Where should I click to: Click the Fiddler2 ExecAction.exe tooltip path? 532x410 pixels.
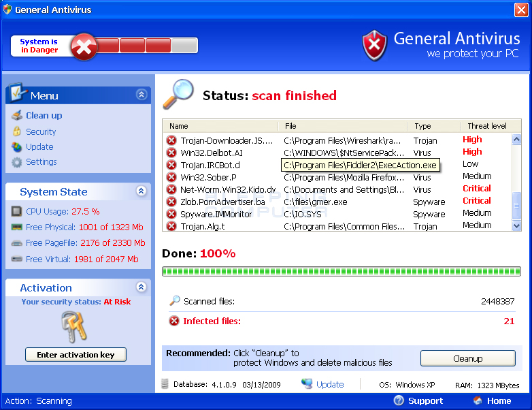[x=361, y=165]
